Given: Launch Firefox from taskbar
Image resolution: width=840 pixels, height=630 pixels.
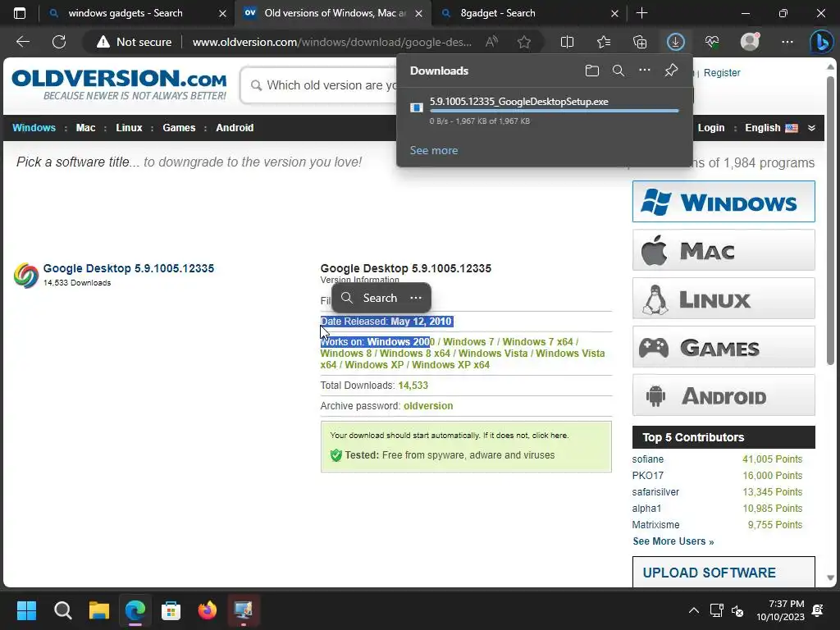Looking at the screenshot, I should [208, 610].
